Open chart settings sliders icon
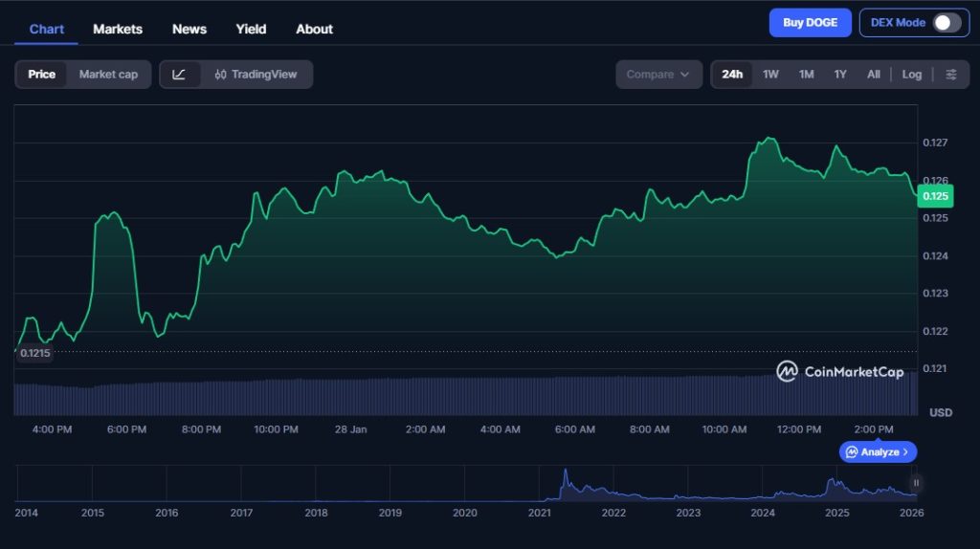Viewport: 980px width, 549px height. coord(950,75)
